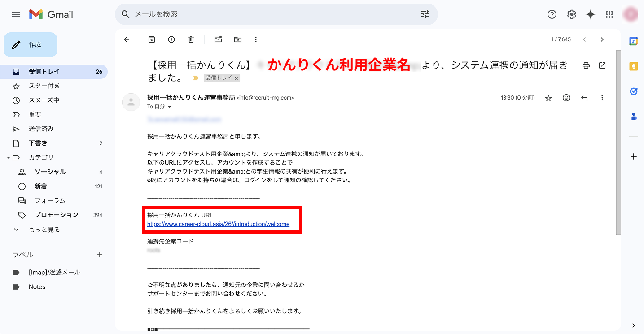Archive the current email
644x334 pixels.
click(x=151, y=39)
